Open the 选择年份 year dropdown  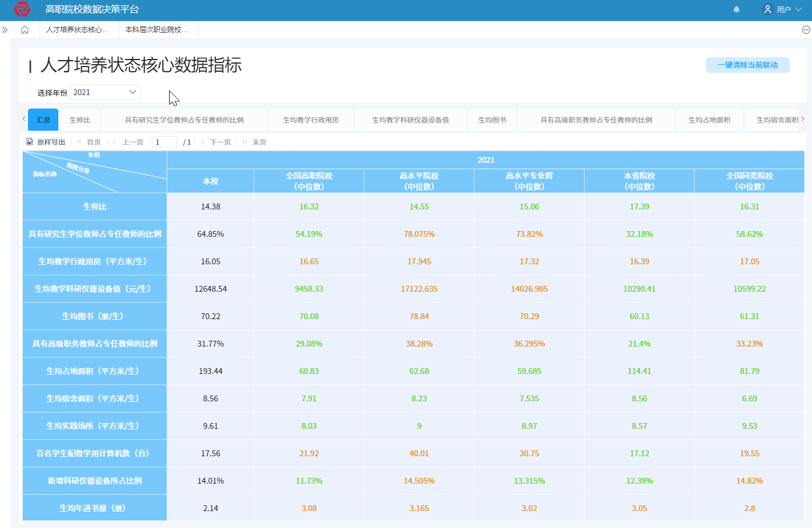coord(104,92)
